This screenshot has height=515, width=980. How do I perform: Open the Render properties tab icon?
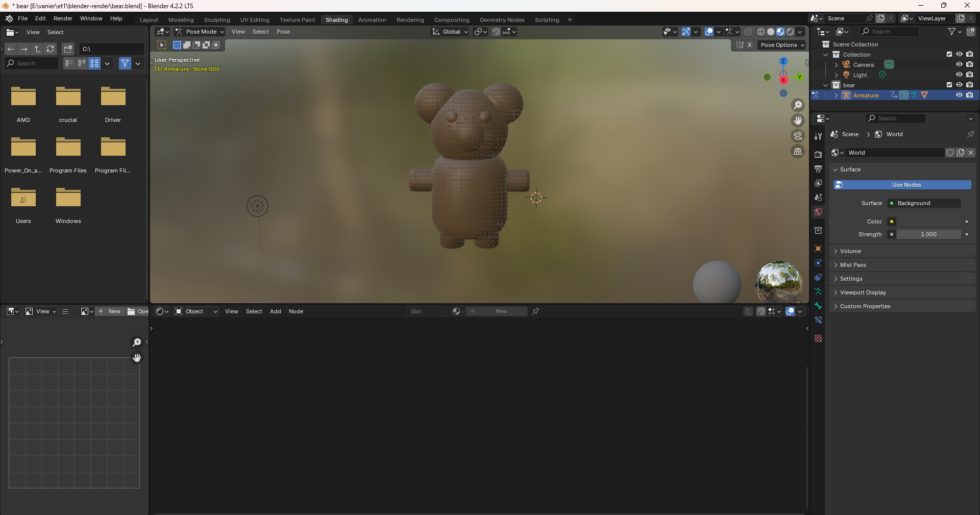point(818,154)
